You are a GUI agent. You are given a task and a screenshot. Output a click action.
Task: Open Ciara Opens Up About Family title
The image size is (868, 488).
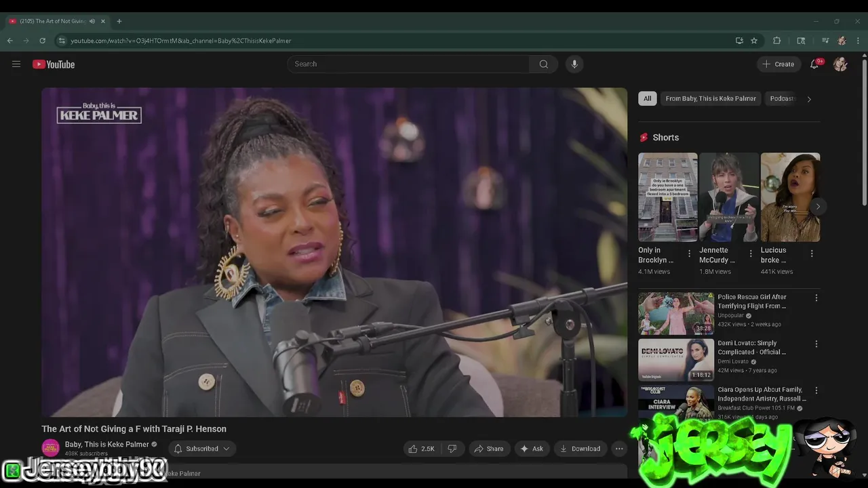[x=762, y=394]
